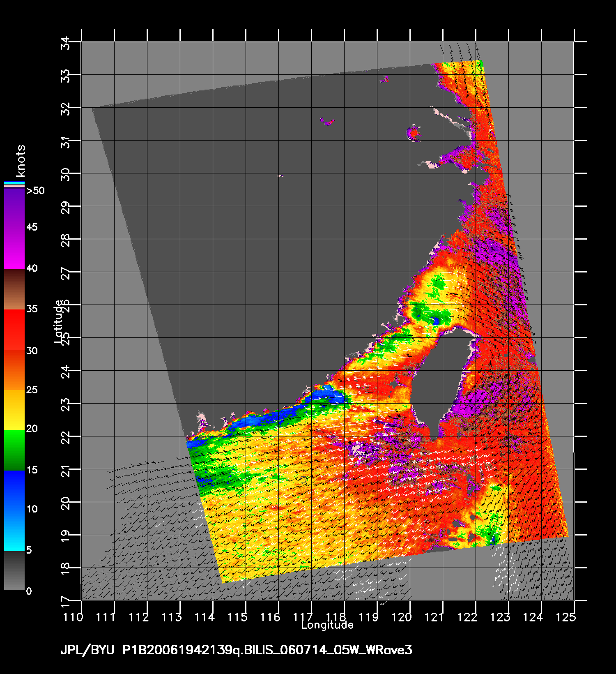The image size is (616, 674).
Task: Click the 'JPL/BYU' text in footer
Action: point(87,650)
